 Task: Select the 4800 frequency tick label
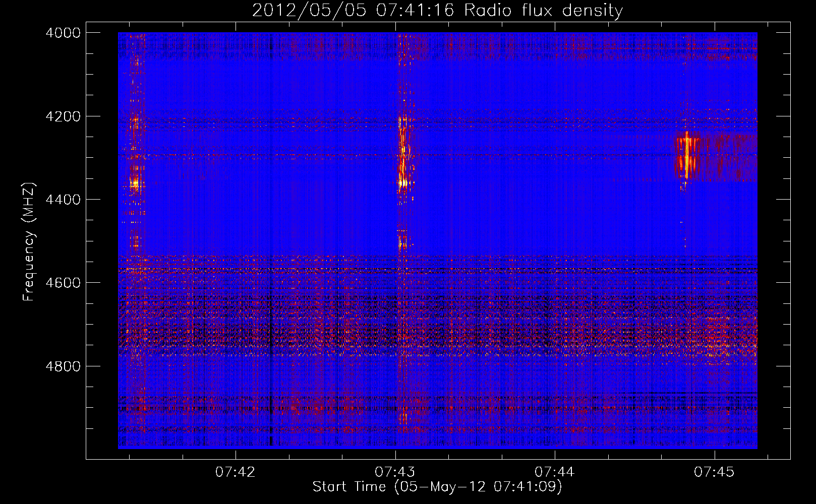(63, 366)
